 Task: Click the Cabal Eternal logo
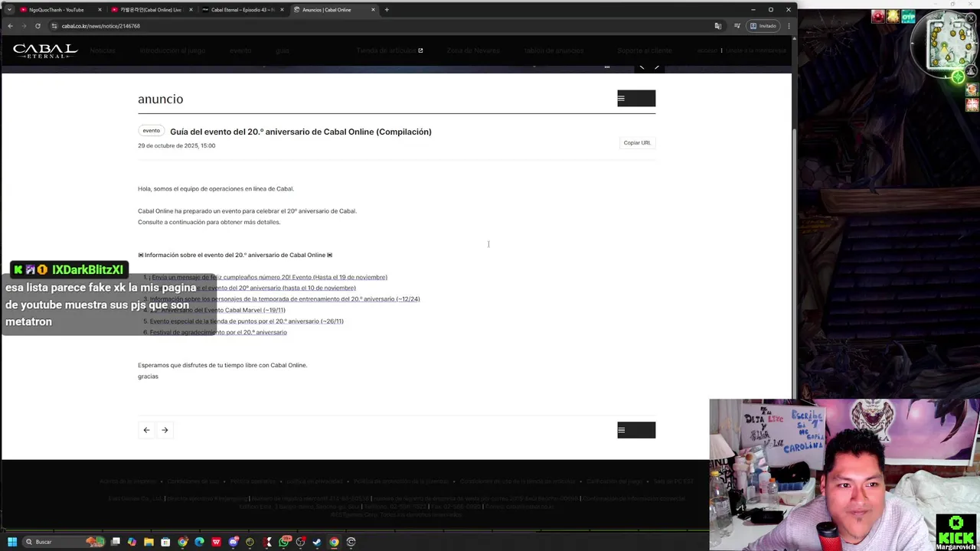(45, 51)
